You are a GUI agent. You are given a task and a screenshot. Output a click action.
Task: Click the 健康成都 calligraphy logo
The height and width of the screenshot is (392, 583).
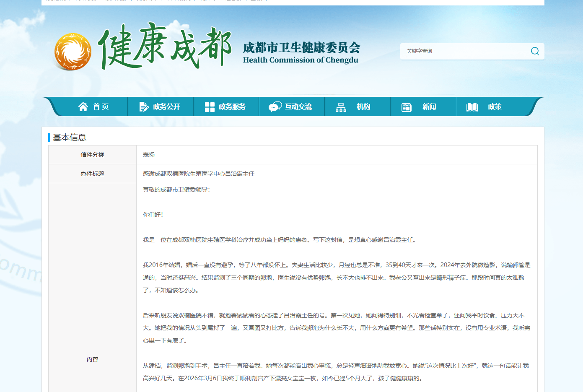click(164, 46)
